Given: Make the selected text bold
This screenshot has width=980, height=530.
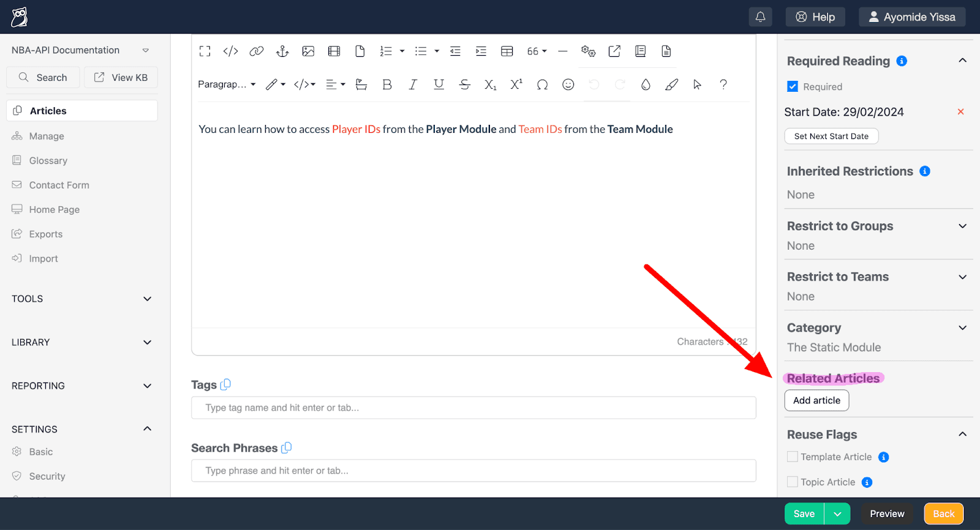Looking at the screenshot, I should [x=387, y=84].
